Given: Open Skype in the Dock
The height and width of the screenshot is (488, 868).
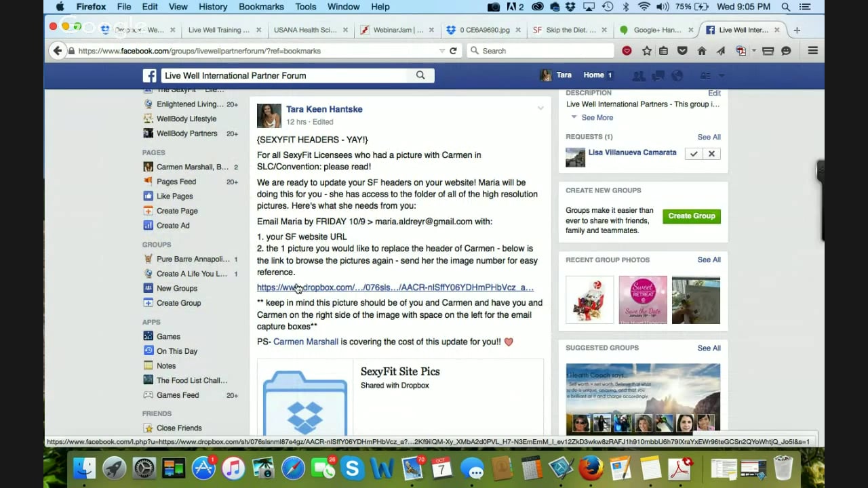Looking at the screenshot, I should [353, 468].
